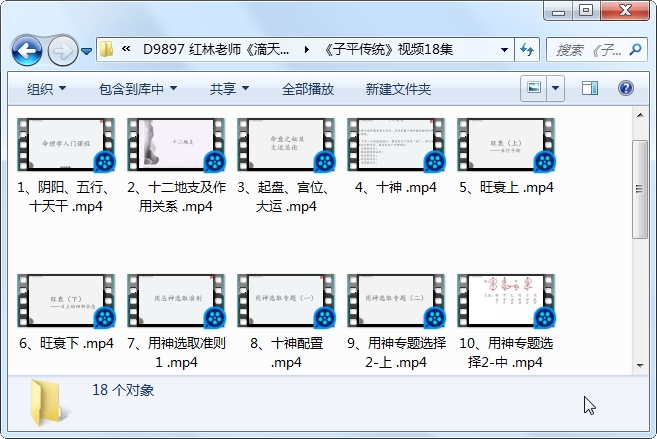Go back with the blue Back arrow

27,51
